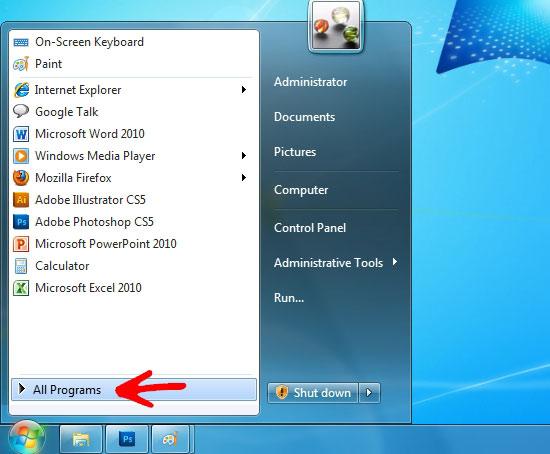Screen dimensions: 550x454
Task: Click the Internet Explorer 'e' icon
Action: [21, 90]
